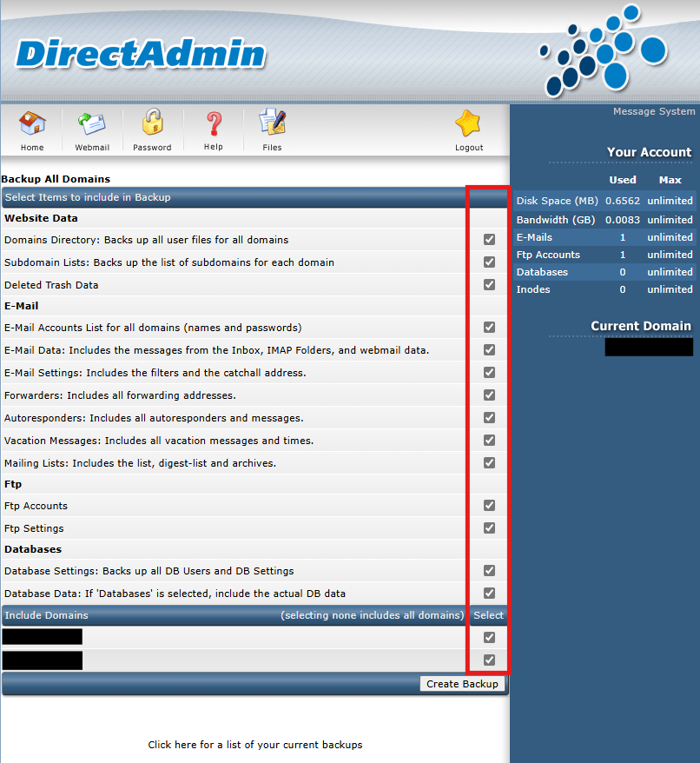Toggle Deleted Trash Data checkbox

point(489,284)
